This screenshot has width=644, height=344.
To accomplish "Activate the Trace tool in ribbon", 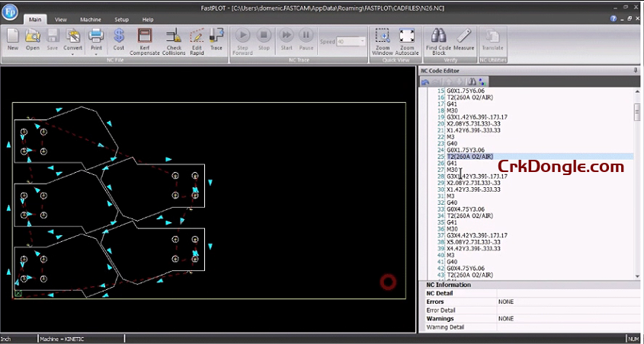I will pyautogui.click(x=216, y=37).
